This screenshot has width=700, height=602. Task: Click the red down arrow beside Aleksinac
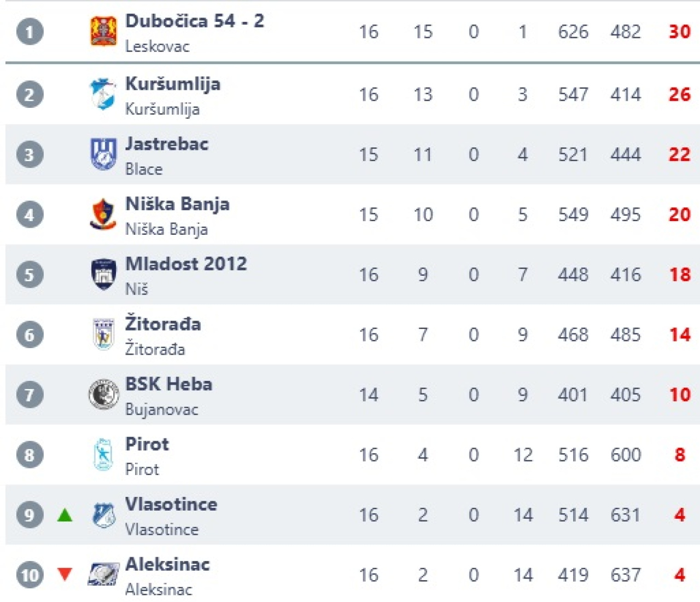[65, 574]
